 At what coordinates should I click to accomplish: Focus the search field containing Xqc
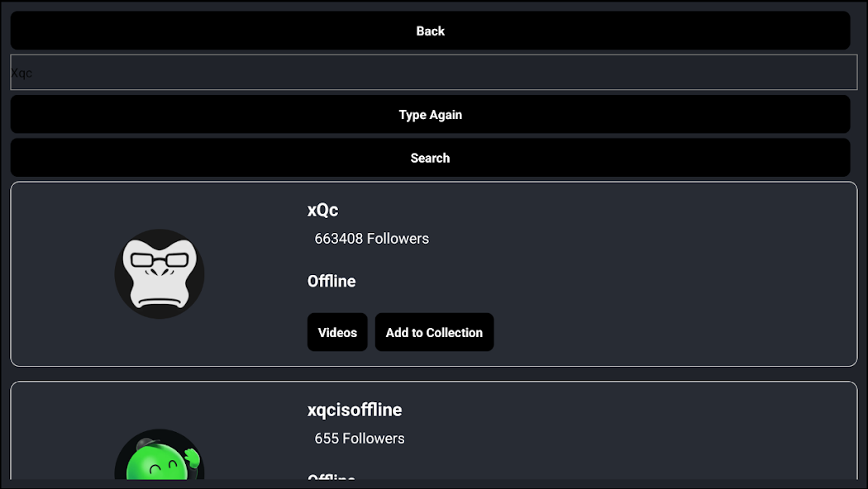coord(434,72)
